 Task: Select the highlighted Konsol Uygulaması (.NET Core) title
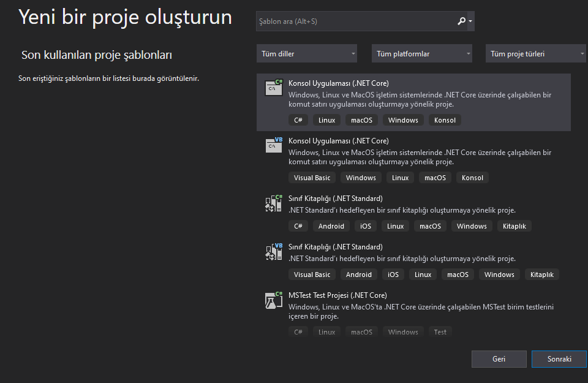click(x=339, y=83)
